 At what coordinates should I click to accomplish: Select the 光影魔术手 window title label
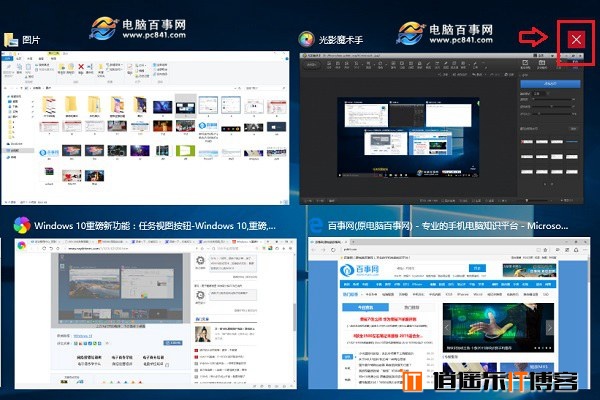point(341,39)
